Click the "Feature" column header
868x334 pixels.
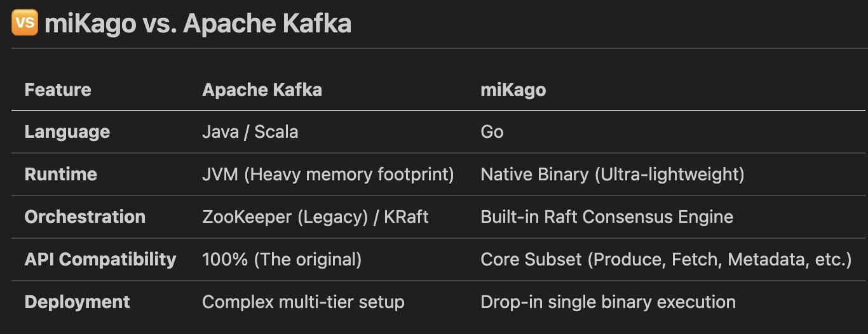(x=58, y=90)
